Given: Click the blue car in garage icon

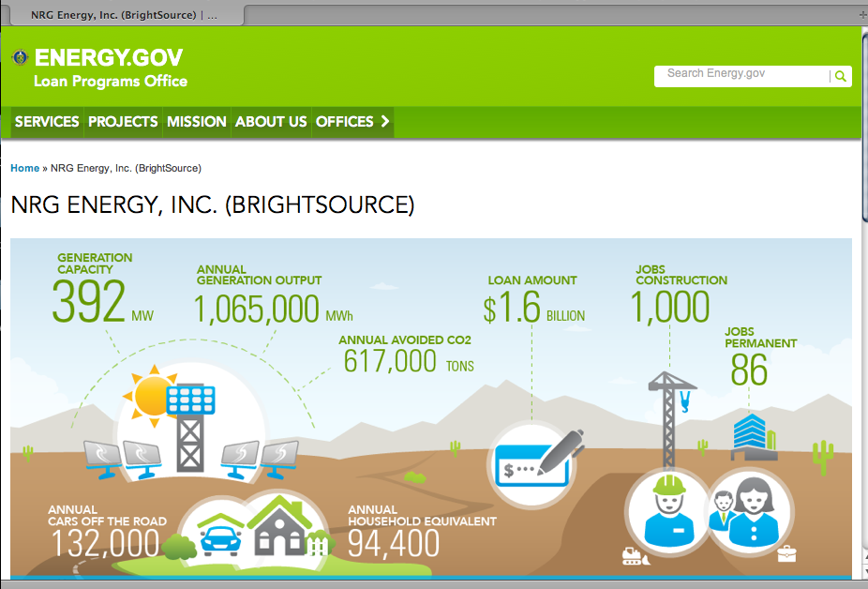Looking at the screenshot, I should point(220,536).
